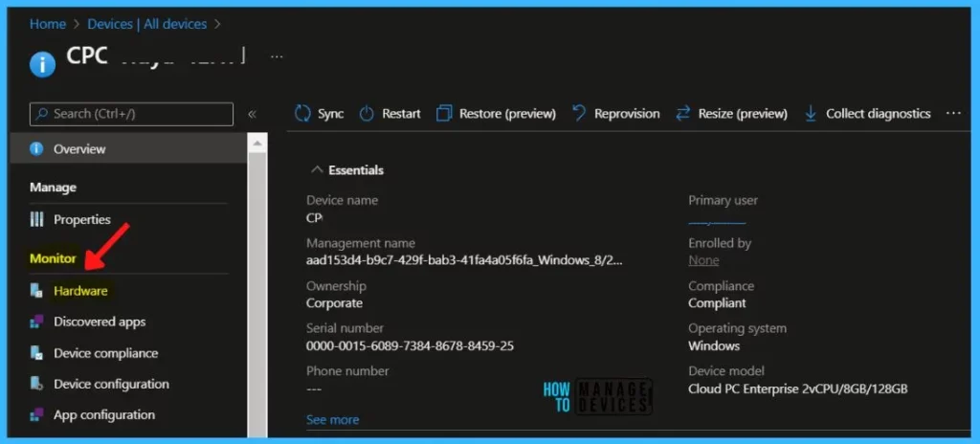
Task: Click the See more link
Action: click(x=332, y=420)
